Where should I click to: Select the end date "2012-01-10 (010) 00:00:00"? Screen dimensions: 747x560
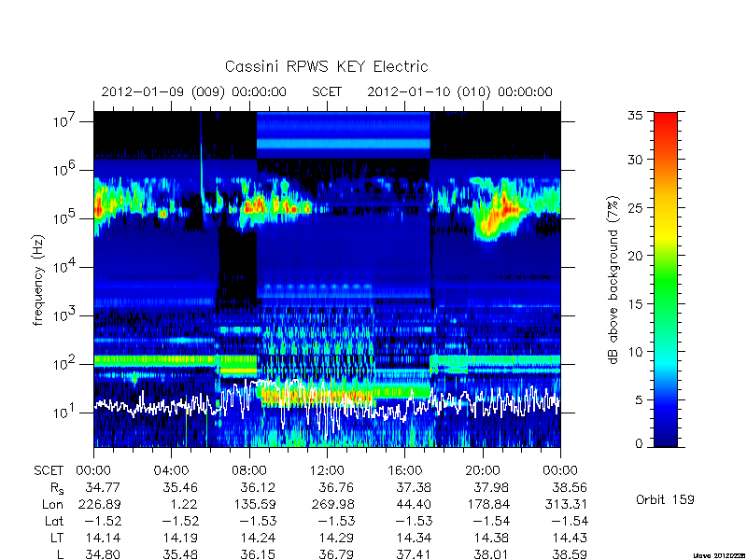point(459,91)
